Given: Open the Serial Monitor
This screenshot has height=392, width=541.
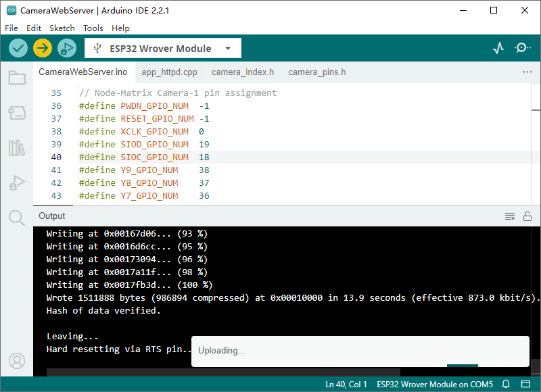Looking at the screenshot, I should pos(523,48).
